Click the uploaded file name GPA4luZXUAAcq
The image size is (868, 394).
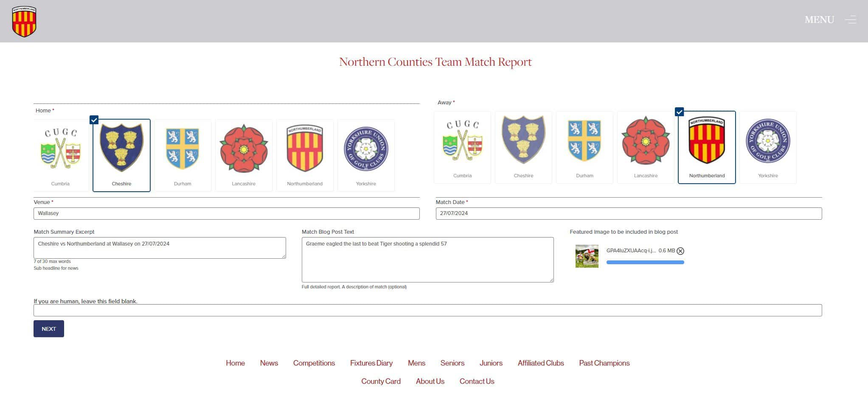point(631,251)
